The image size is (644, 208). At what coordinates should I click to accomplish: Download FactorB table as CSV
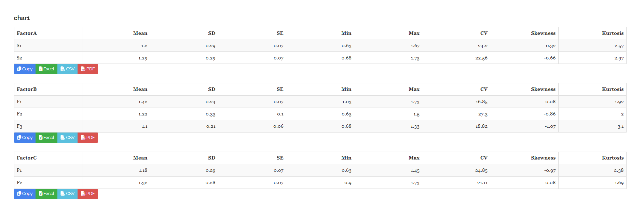[x=67, y=138]
